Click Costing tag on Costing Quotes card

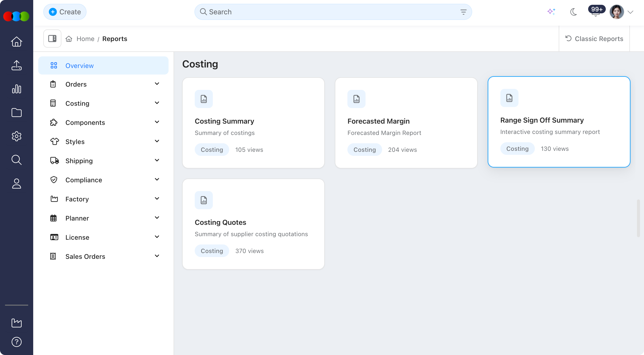tap(212, 251)
